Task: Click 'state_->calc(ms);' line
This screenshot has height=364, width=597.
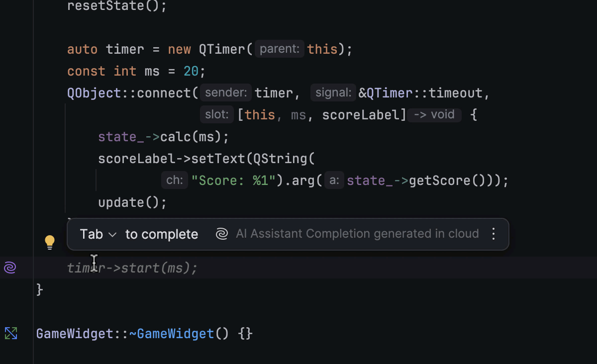Action: click(x=164, y=137)
